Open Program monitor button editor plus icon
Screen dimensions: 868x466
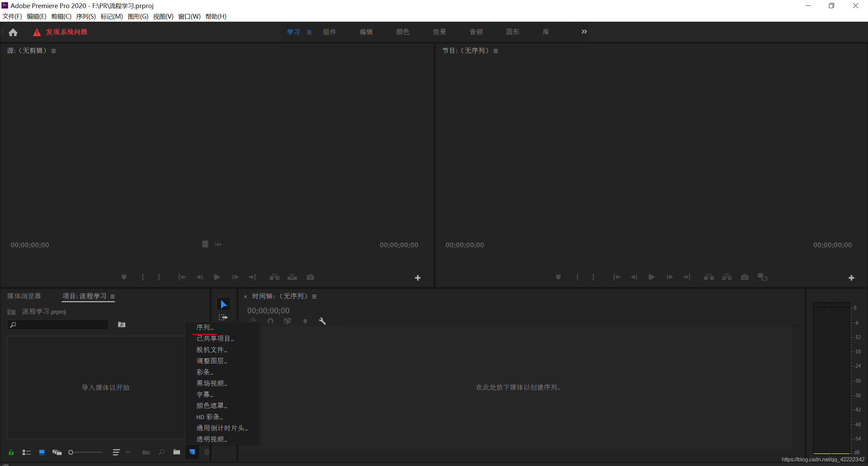click(851, 278)
